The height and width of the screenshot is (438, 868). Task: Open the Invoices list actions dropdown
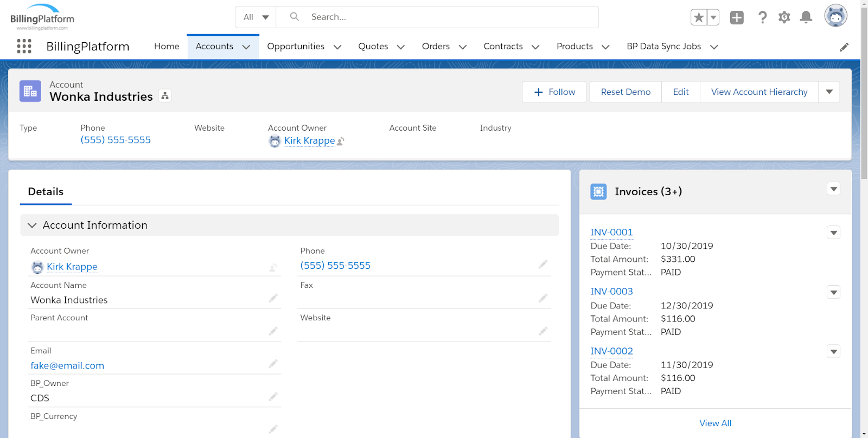coord(834,189)
